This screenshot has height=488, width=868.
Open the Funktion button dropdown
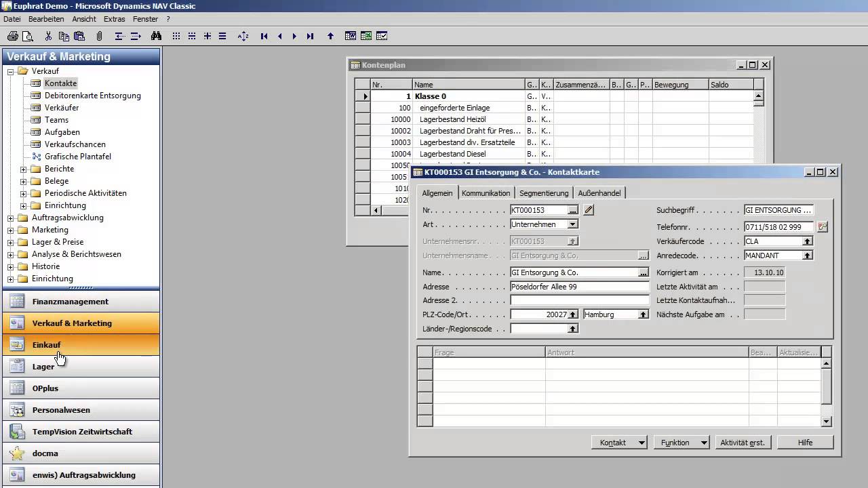(704, 443)
